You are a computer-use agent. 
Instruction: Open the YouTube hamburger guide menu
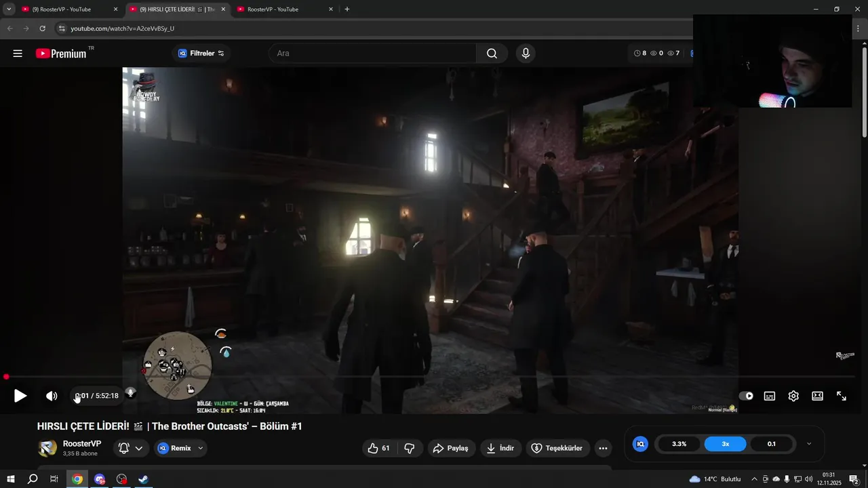[18, 54]
